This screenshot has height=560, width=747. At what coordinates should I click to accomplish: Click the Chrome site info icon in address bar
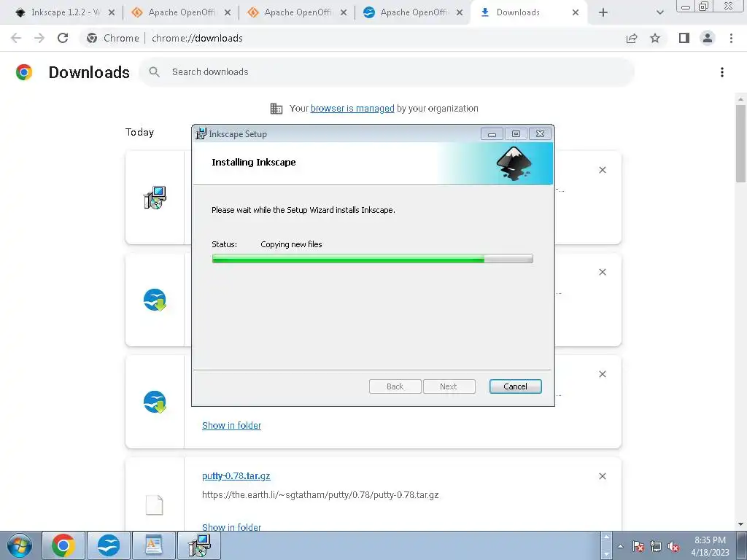point(92,38)
